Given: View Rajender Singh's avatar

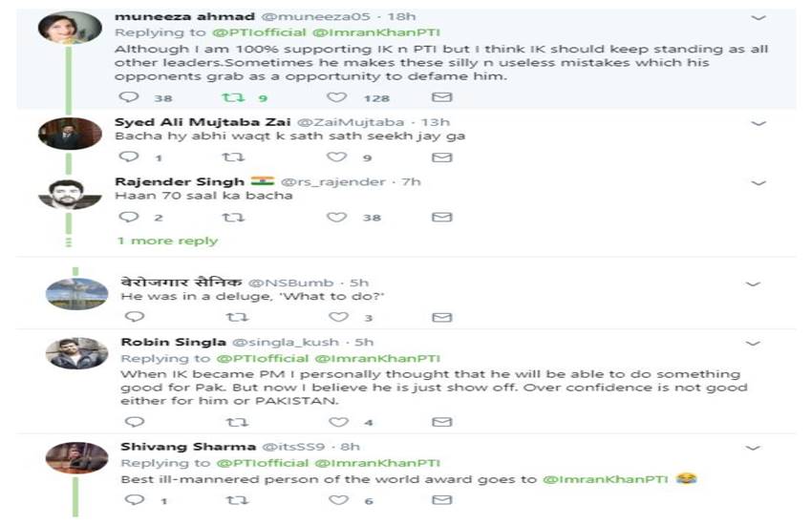Looking at the screenshot, I should coord(70,193).
